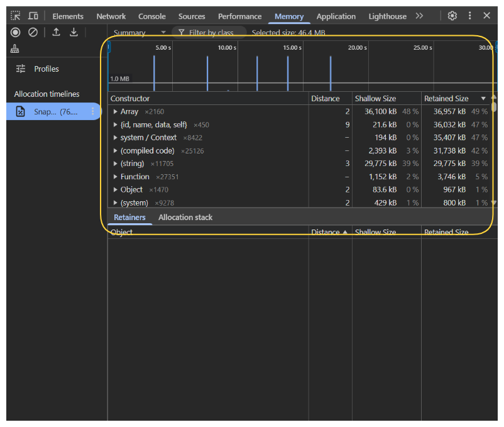Sort by Retained Size in constructor table
The width and height of the screenshot is (504, 427).
click(x=456, y=98)
